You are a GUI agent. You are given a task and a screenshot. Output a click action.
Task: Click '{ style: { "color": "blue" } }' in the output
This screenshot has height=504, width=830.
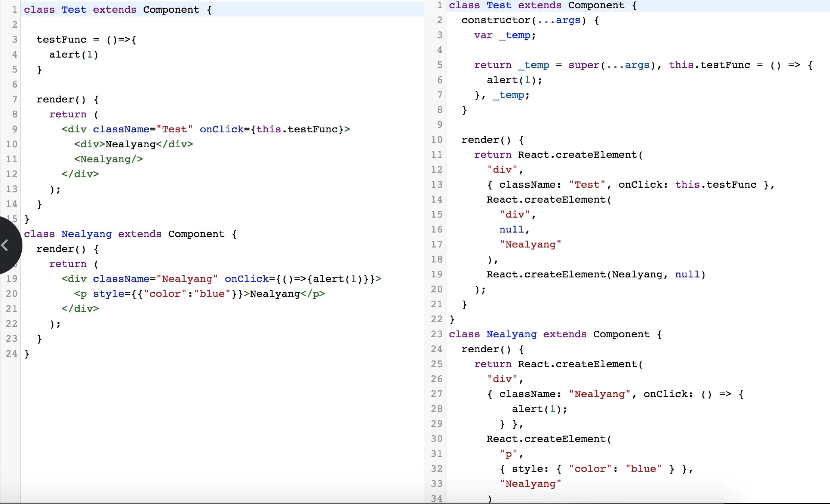[x=593, y=469]
